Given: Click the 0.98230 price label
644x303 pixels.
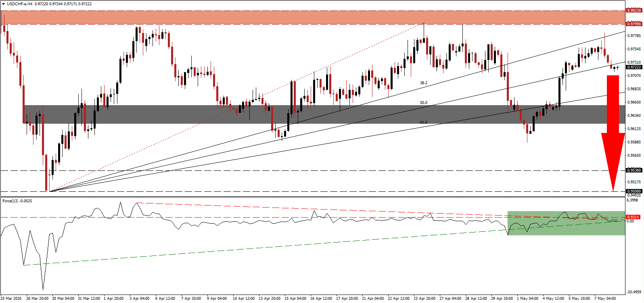Looking at the screenshot, I should (x=634, y=10).
